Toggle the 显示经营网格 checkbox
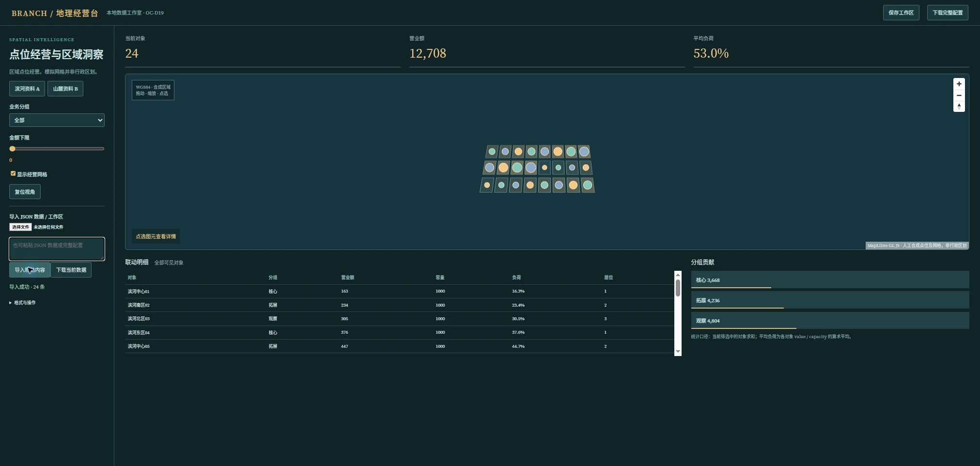Viewport: 980px width, 466px height. pyautogui.click(x=13, y=173)
